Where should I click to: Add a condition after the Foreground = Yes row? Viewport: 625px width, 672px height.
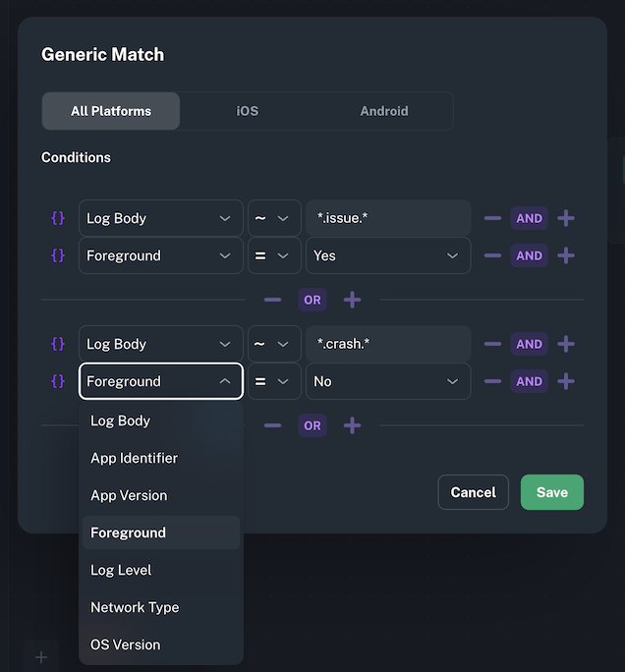coord(566,255)
